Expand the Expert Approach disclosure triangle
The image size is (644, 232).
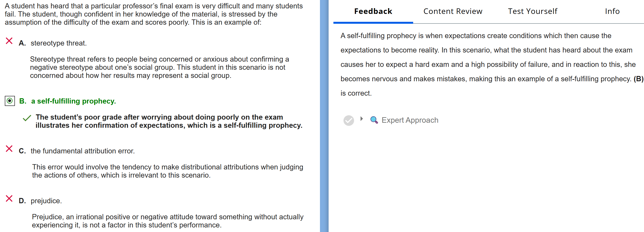pyautogui.click(x=361, y=119)
